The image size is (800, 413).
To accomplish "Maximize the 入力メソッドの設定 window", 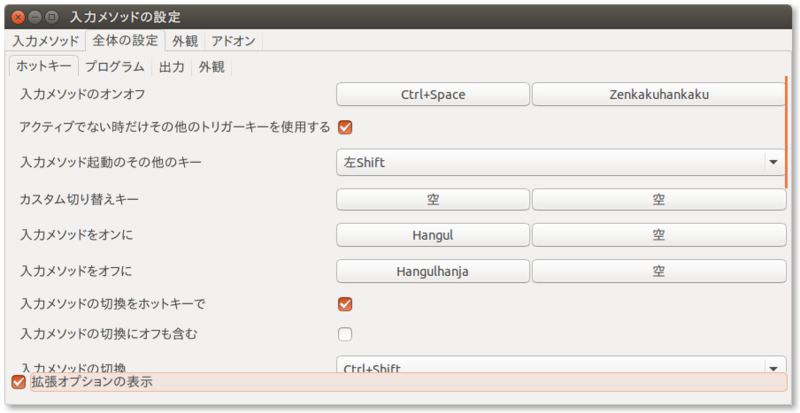I will [x=51, y=17].
